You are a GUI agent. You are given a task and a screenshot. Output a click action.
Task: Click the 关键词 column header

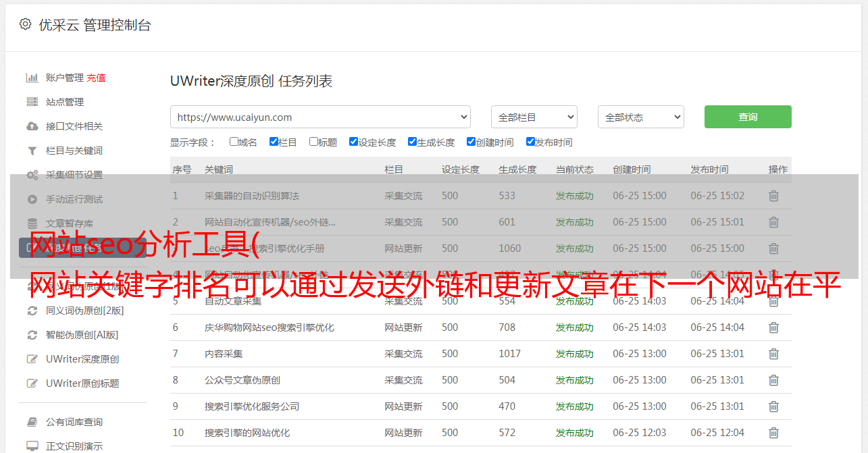pyautogui.click(x=219, y=169)
